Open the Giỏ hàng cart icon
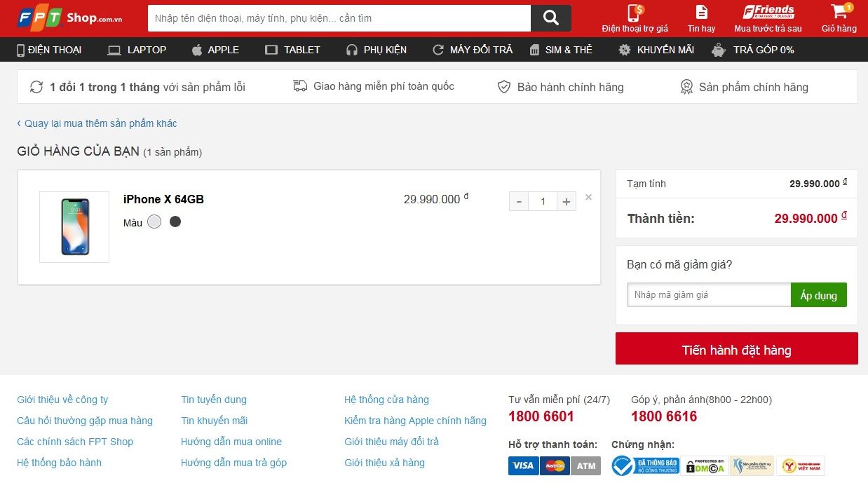 (839, 18)
